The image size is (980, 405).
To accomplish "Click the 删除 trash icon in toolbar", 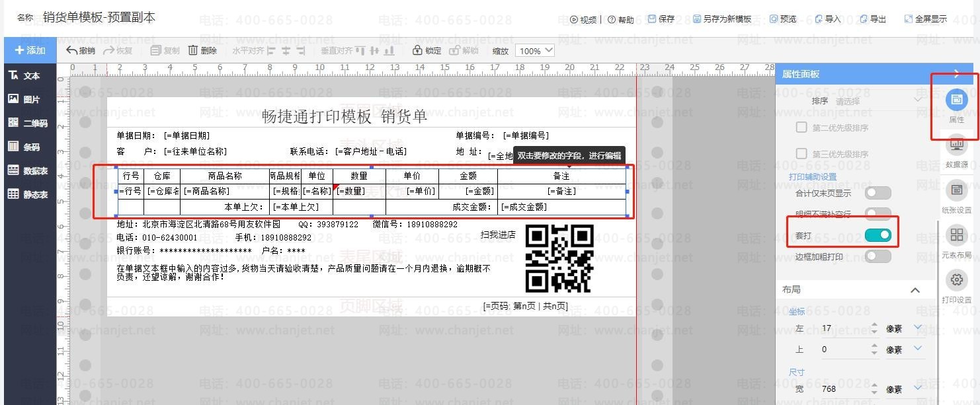I will click(x=193, y=50).
